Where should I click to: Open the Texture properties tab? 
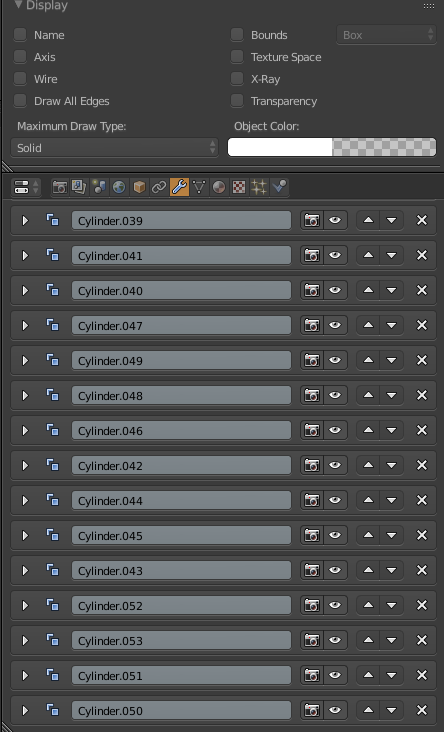coord(239,187)
